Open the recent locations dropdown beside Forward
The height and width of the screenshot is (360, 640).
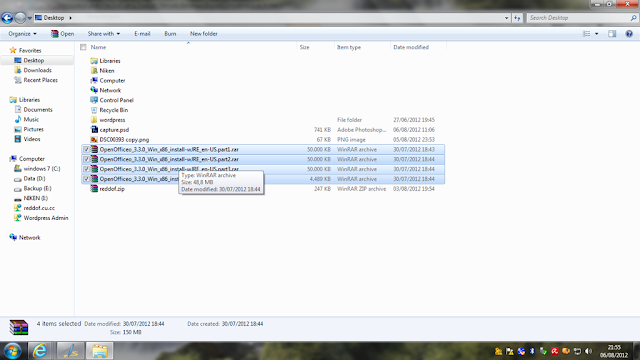pos(29,18)
